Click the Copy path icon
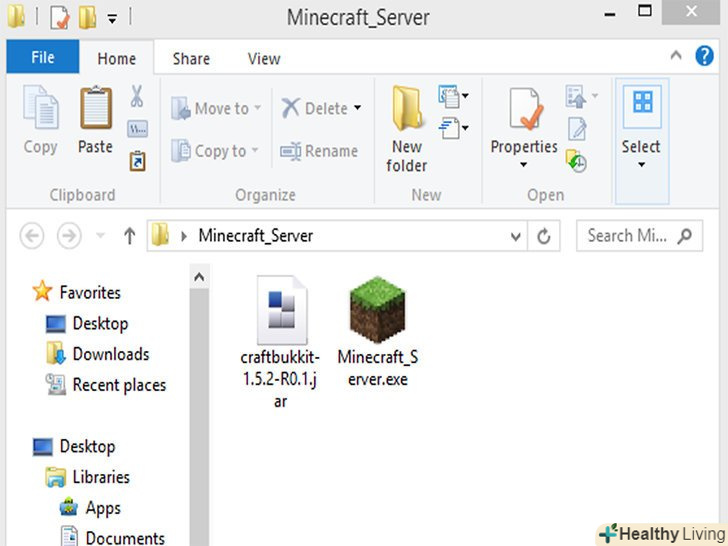Image resolution: width=728 pixels, height=546 pixels. point(137,129)
